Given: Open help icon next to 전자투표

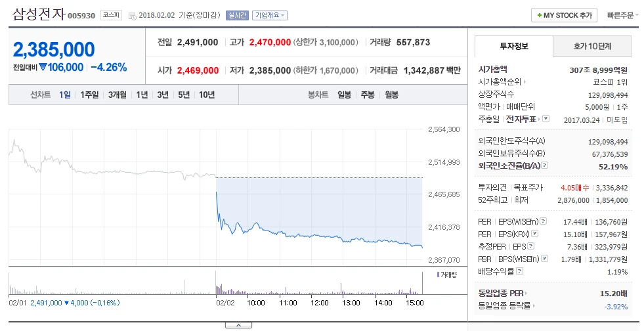Looking at the screenshot, I should pos(546,119).
